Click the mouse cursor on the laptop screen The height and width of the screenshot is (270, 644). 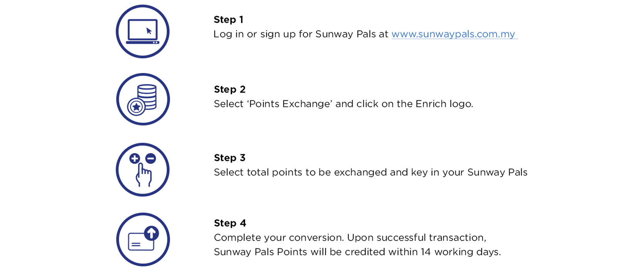149,31
